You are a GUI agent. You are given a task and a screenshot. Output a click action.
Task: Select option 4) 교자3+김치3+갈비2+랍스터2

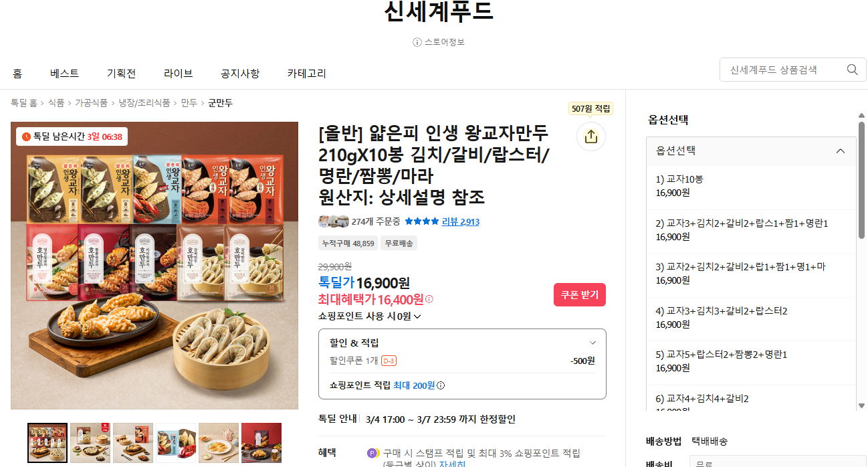pos(751,318)
